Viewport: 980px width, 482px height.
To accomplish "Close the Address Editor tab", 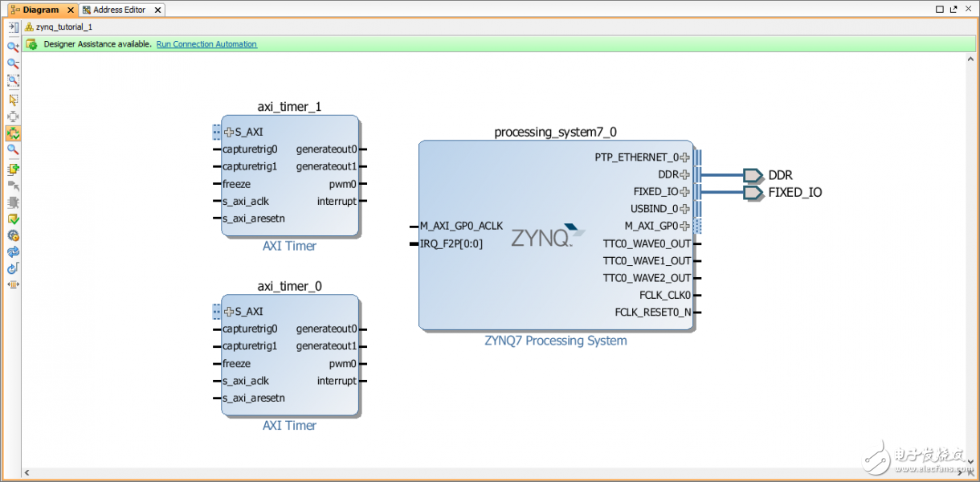I will point(157,10).
